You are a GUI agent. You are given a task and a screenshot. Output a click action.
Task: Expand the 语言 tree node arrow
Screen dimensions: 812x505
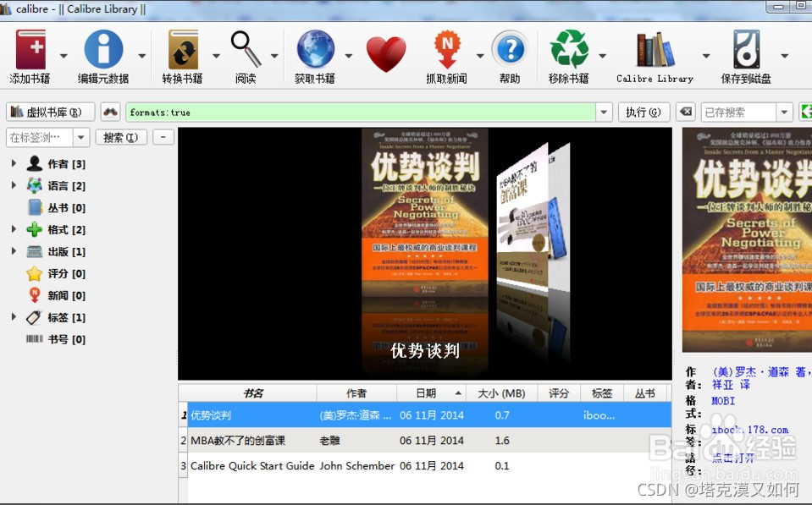(14, 184)
